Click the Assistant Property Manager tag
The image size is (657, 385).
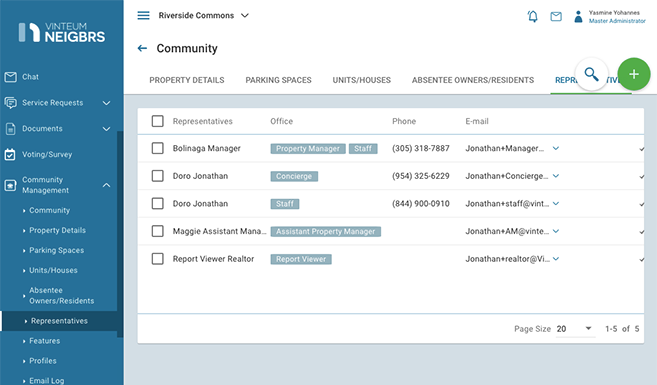pos(326,232)
